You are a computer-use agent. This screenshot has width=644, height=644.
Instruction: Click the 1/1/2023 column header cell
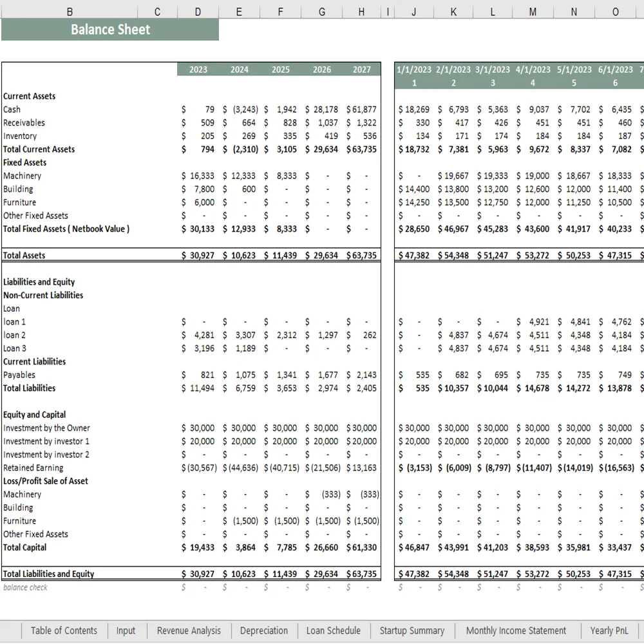tap(413, 69)
